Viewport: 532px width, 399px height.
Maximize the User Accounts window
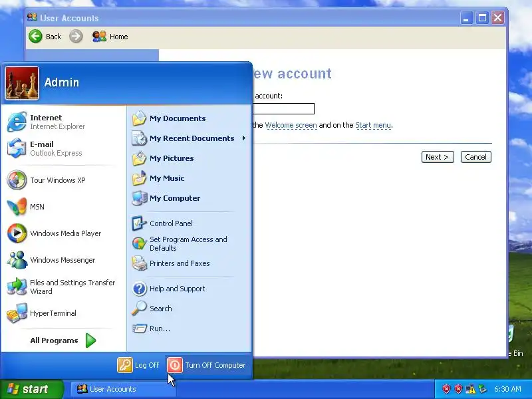coord(482,18)
